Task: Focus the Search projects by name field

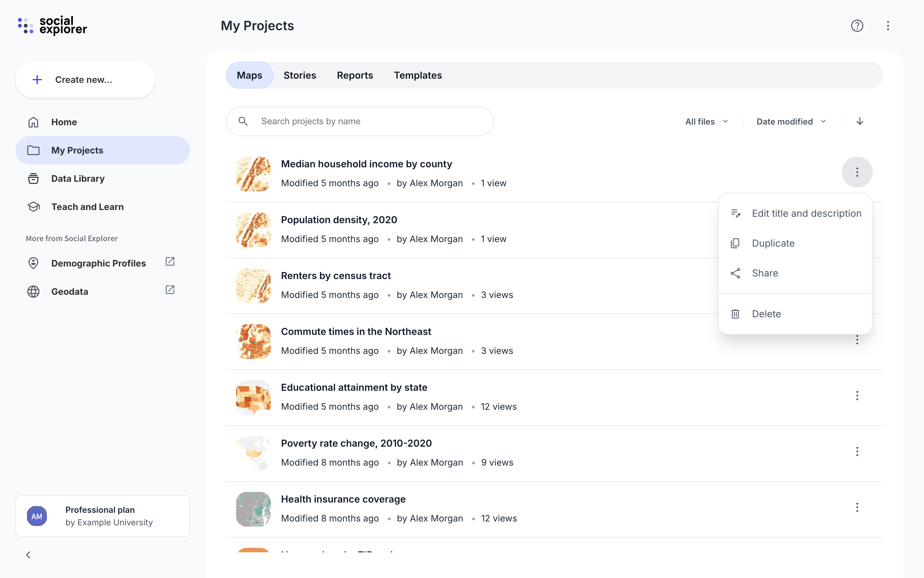Action: [360, 121]
